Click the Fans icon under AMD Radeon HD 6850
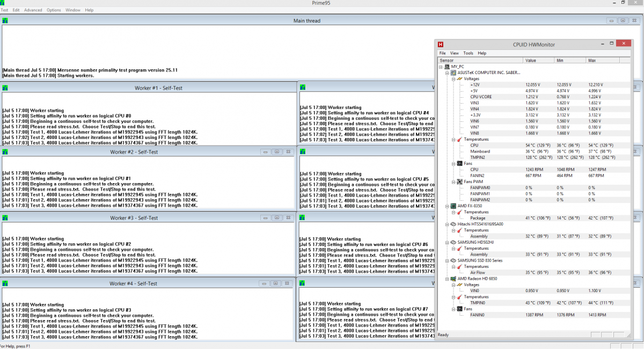 [x=459, y=309]
